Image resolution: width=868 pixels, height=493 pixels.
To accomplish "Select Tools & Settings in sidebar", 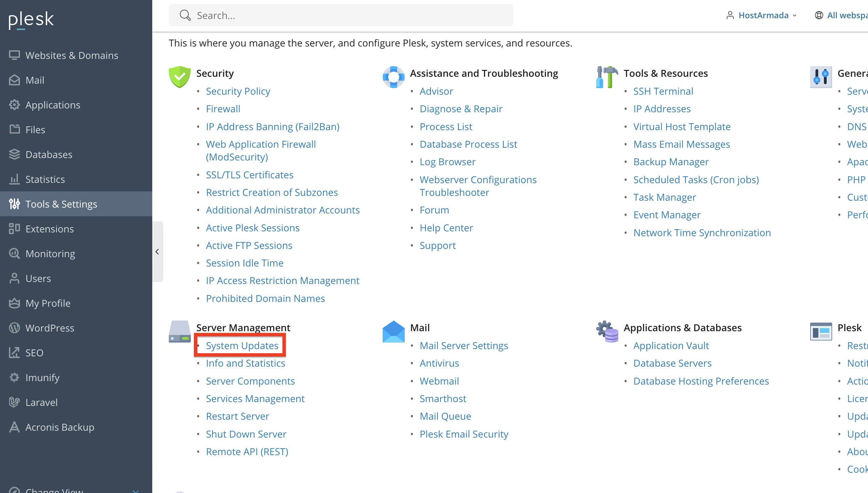I will (76, 204).
